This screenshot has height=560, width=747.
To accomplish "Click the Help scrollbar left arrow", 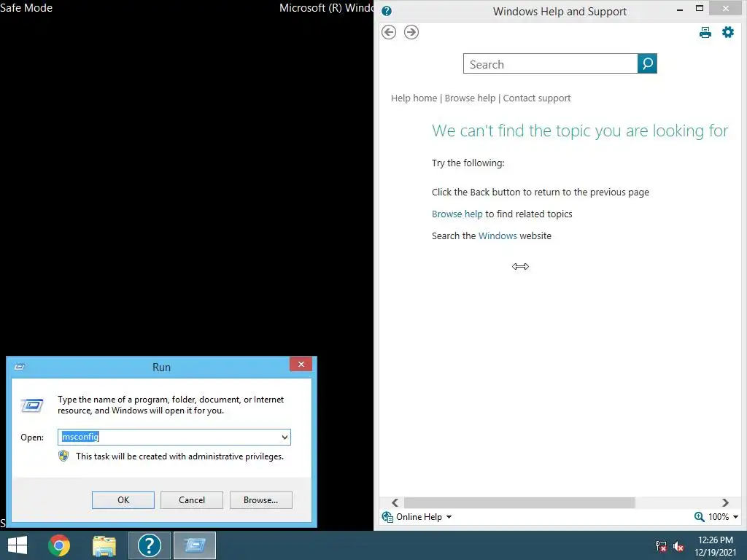I will point(395,502).
